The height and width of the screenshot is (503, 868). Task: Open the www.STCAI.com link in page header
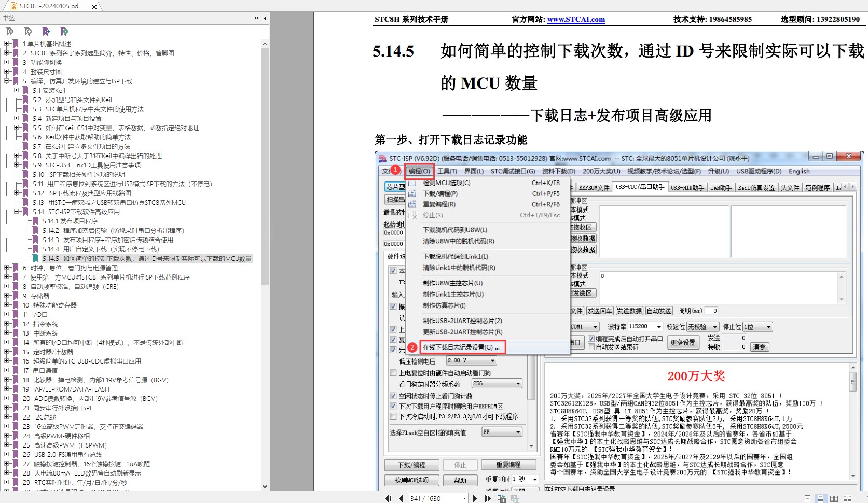[576, 19]
